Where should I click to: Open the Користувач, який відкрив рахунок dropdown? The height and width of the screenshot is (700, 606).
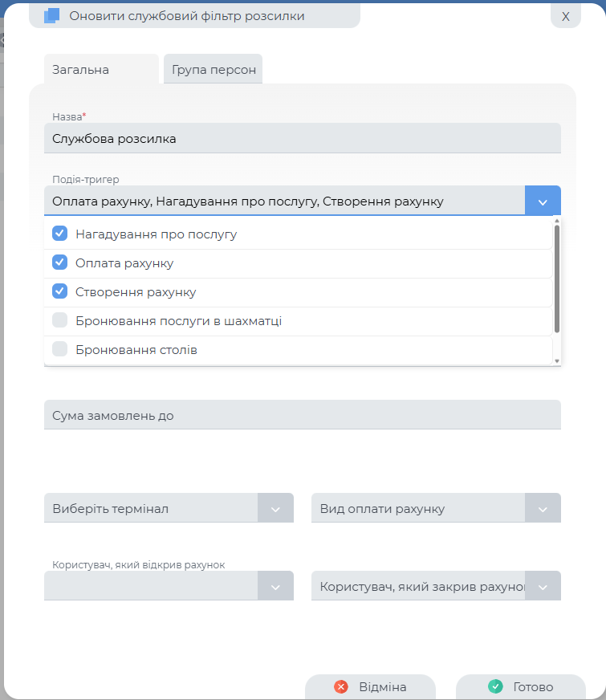click(275, 587)
